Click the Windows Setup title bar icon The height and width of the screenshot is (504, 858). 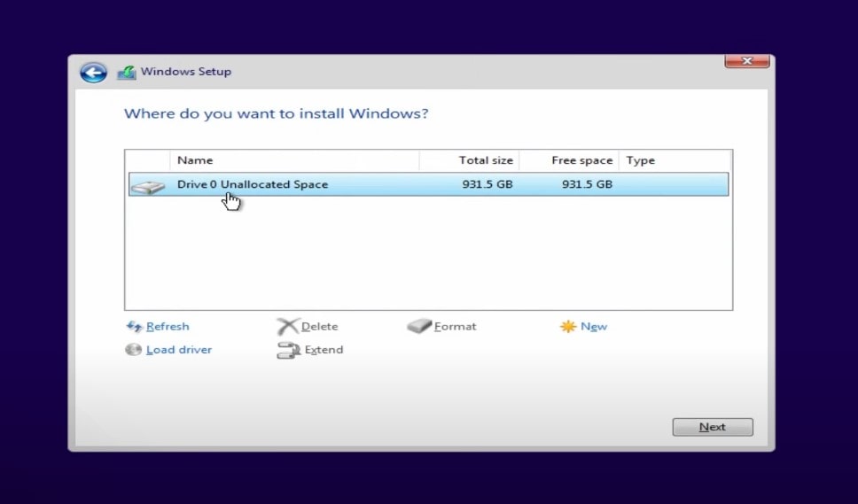click(x=127, y=73)
